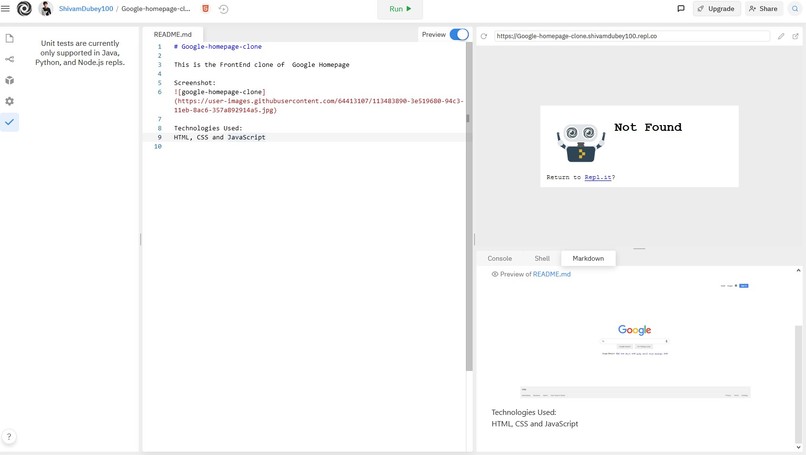The height and width of the screenshot is (455, 806).
Task: Open the Settings gear sidebar icon
Action: click(9, 101)
